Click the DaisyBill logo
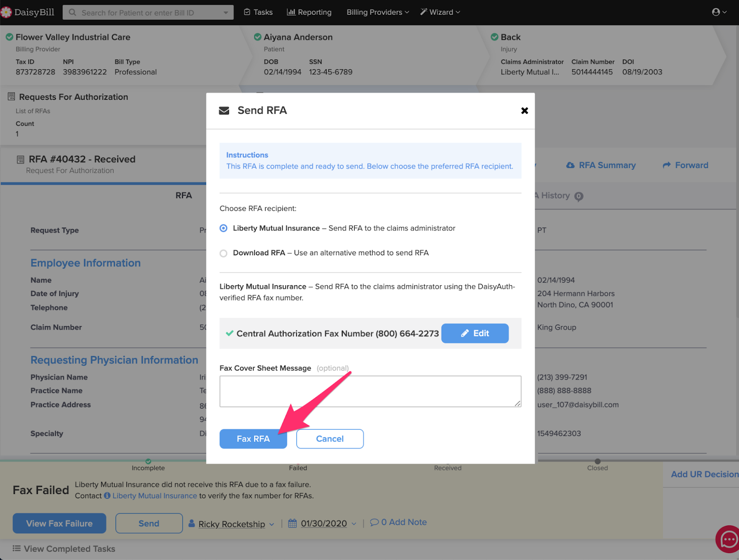The width and height of the screenshot is (739, 560). tap(28, 12)
